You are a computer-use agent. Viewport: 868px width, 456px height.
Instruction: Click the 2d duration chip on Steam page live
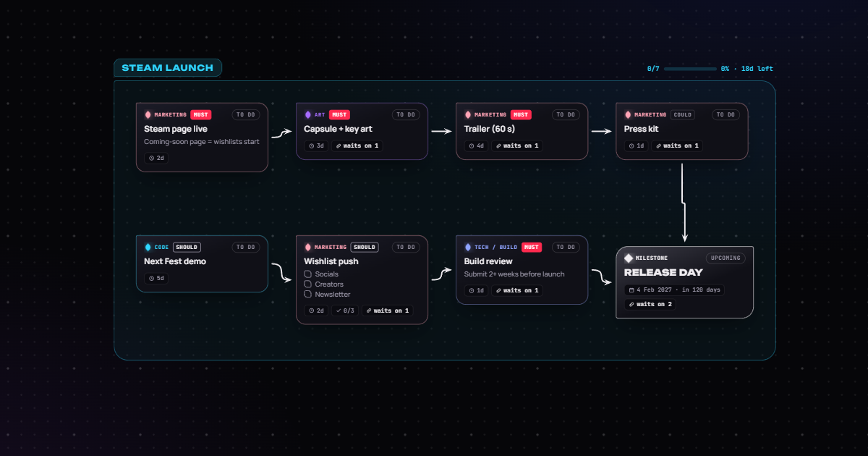[156, 158]
